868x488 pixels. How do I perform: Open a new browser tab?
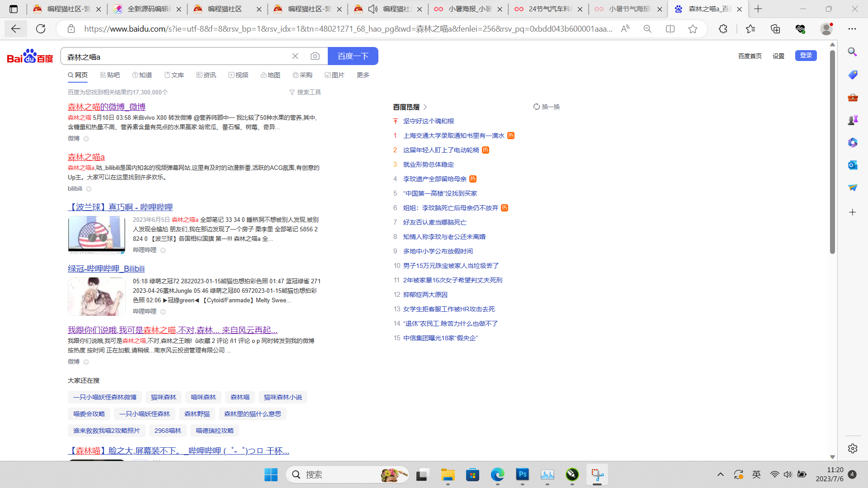click(758, 9)
